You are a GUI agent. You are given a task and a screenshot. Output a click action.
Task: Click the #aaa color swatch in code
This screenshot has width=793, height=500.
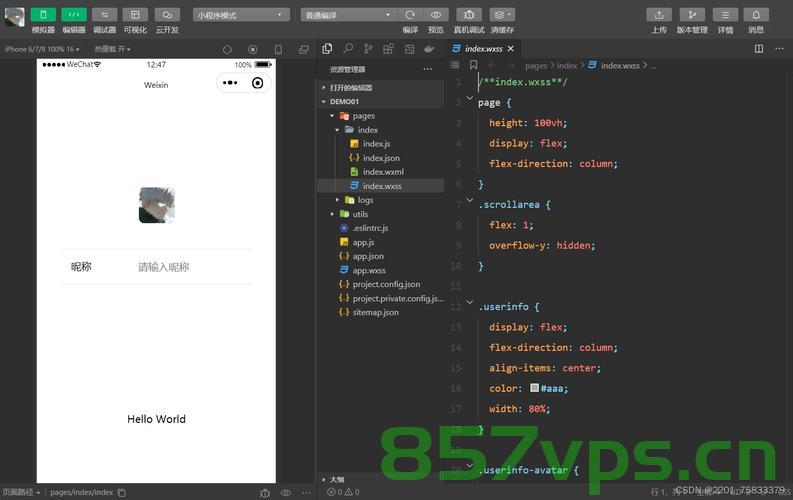point(534,388)
